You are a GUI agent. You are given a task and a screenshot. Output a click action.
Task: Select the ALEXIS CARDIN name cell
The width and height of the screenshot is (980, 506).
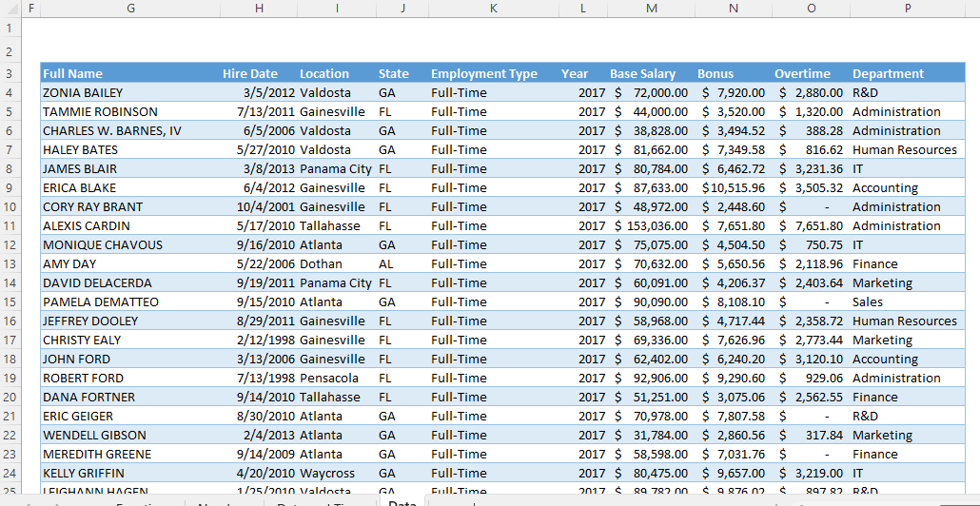[x=130, y=226]
